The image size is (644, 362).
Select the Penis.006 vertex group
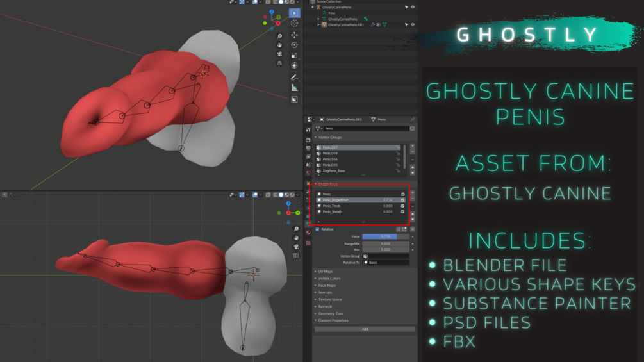click(x=358, y=159)
